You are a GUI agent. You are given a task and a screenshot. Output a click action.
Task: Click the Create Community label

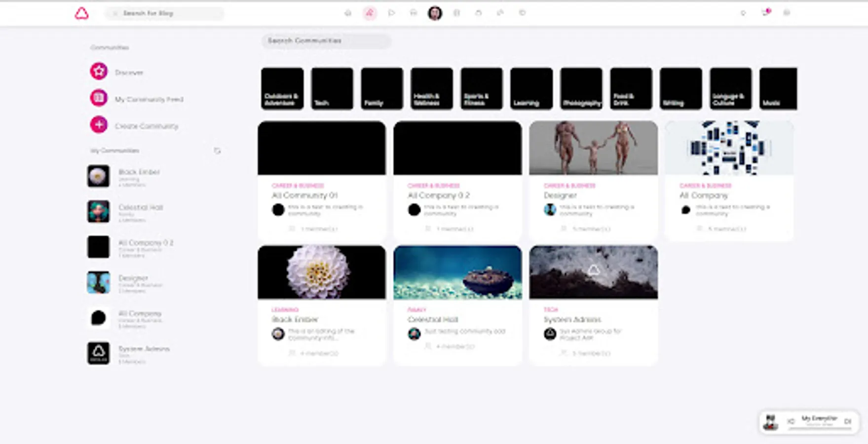[x=147, y=126]
